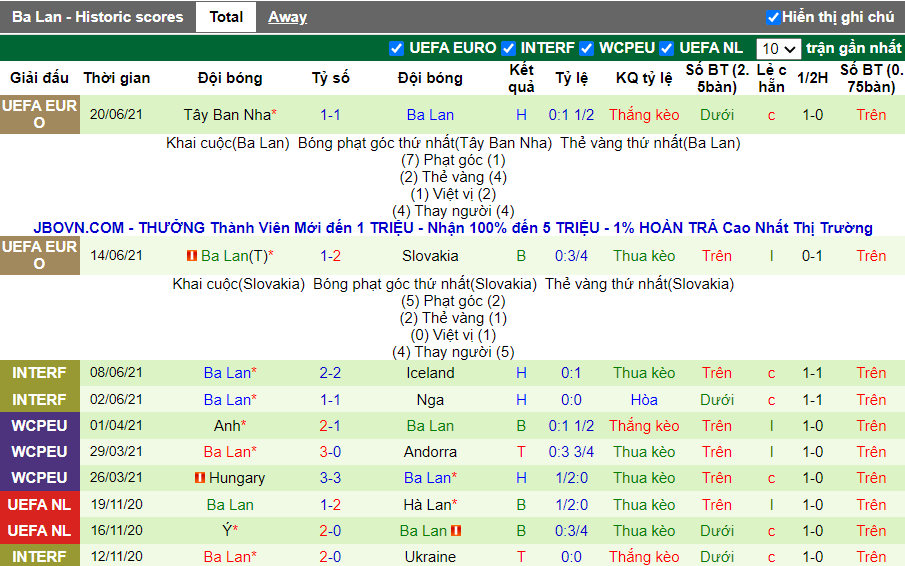Click the (4) Thay người (5) statistic
The image size is (905, 566).
point(453,352)
